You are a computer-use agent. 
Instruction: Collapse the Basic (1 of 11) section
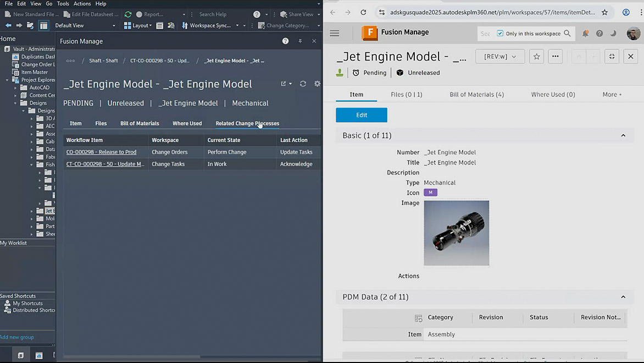point(623,136)
